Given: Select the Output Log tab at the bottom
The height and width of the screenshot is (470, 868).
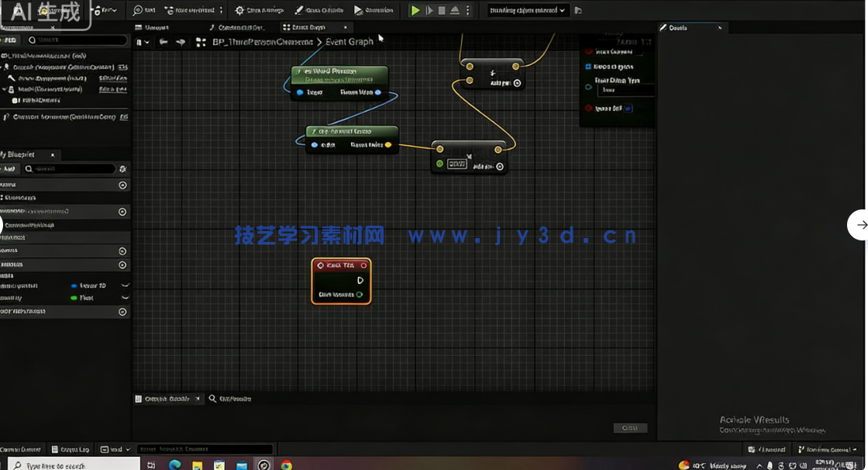Looking at the screenshot, I should click(x=71, y=449).
